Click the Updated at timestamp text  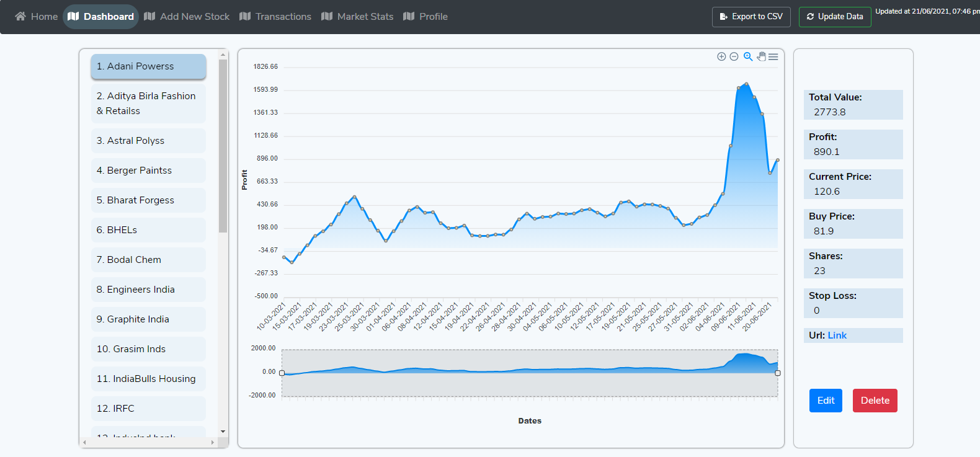(927, 11)
